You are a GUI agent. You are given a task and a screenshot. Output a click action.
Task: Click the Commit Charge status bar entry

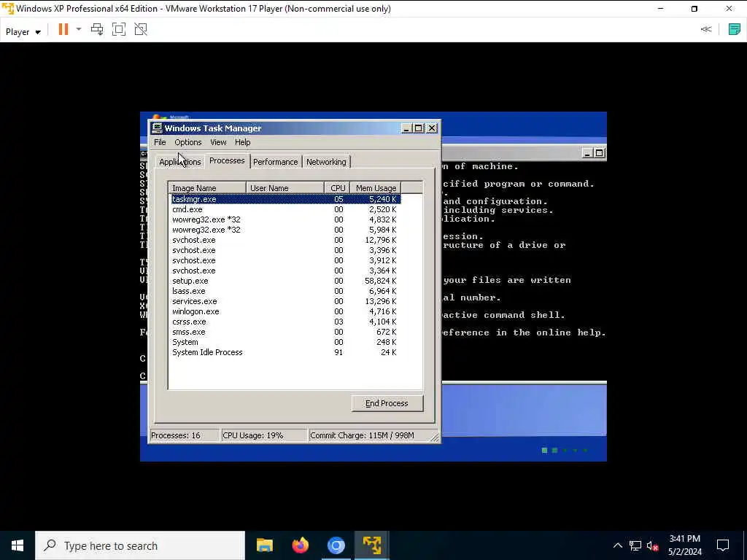click(370, 436)
